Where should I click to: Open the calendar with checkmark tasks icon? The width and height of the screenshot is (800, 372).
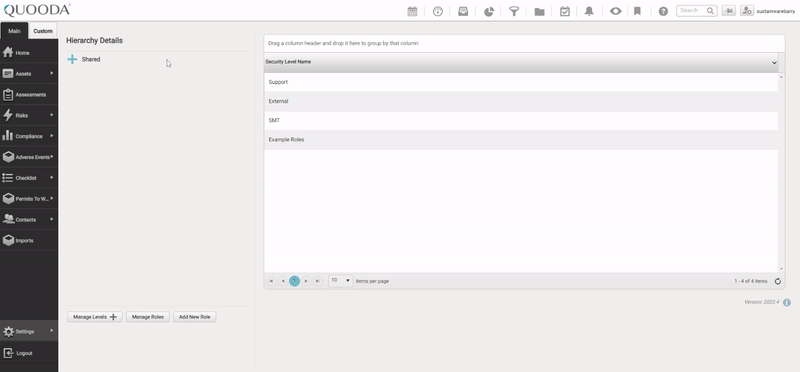coord(565,11)
